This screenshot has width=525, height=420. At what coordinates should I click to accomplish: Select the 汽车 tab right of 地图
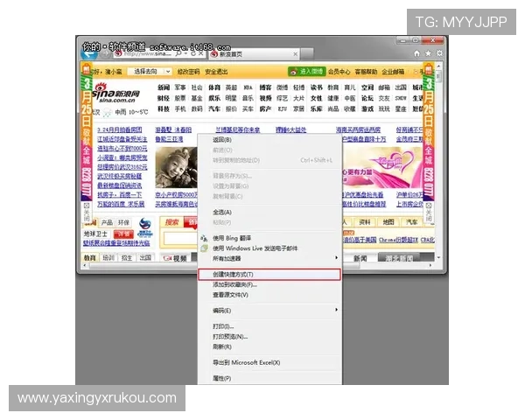412,221
